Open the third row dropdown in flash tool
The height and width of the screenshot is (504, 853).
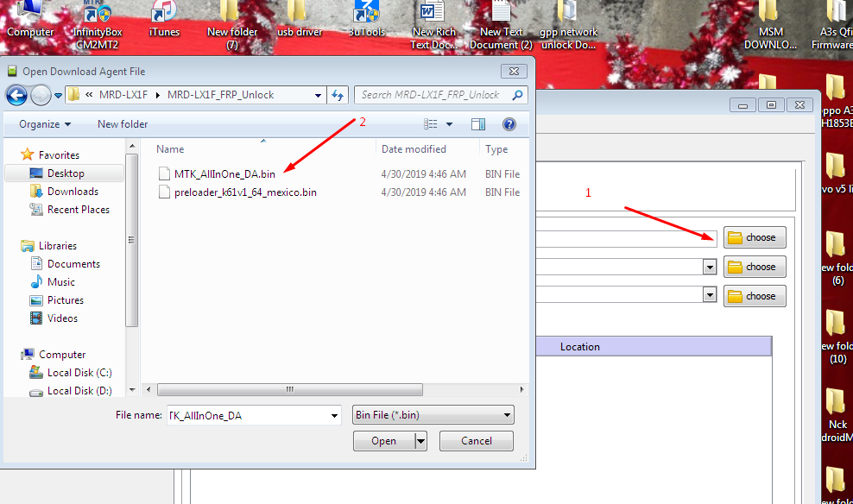pyautogui.click(x=710, y=295)
